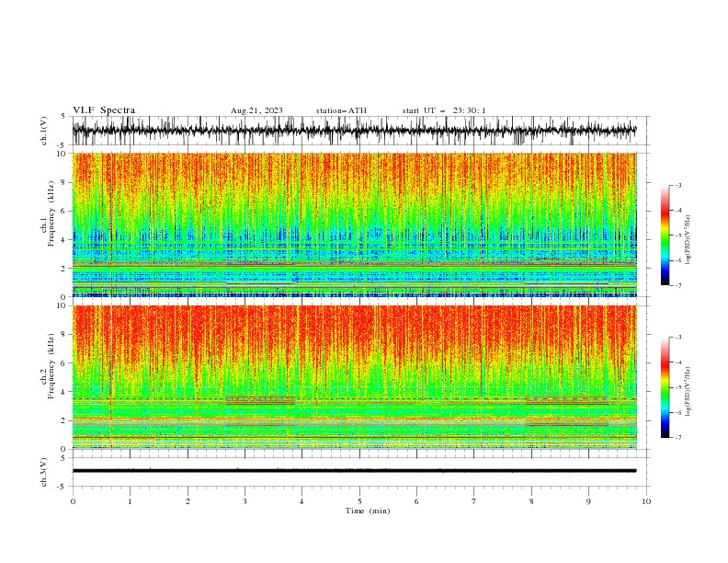Click the ch.1 Frequency (kHz) axis label
Viewport: 728px width, 563px height.
pos(48,214)
